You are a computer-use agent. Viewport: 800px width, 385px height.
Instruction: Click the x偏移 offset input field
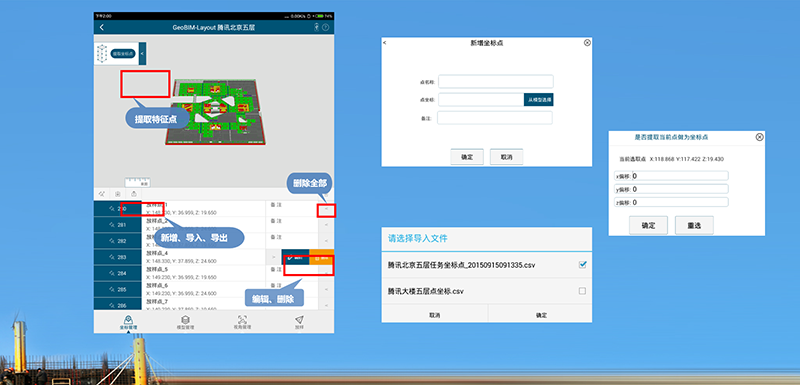[x=680, y=176]
